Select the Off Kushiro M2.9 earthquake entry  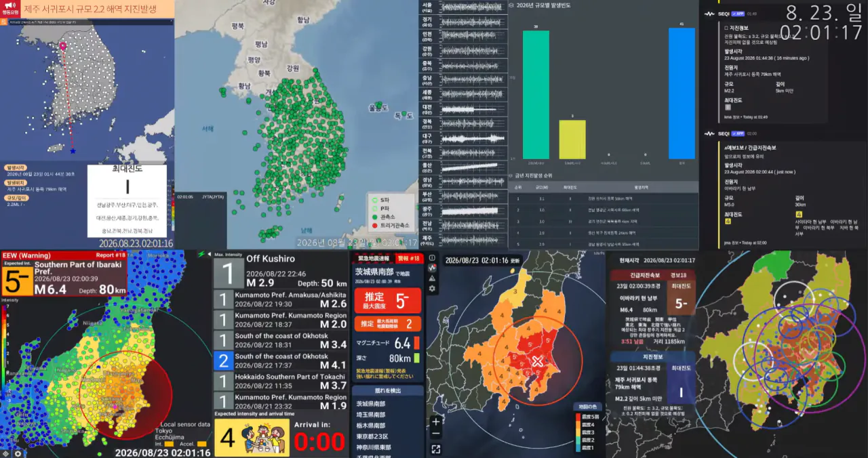pos(281,270)
